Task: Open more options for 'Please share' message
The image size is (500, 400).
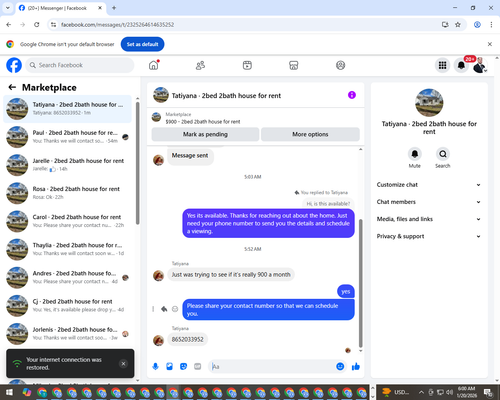Action: pyautogui.click(x=153, y=309)
